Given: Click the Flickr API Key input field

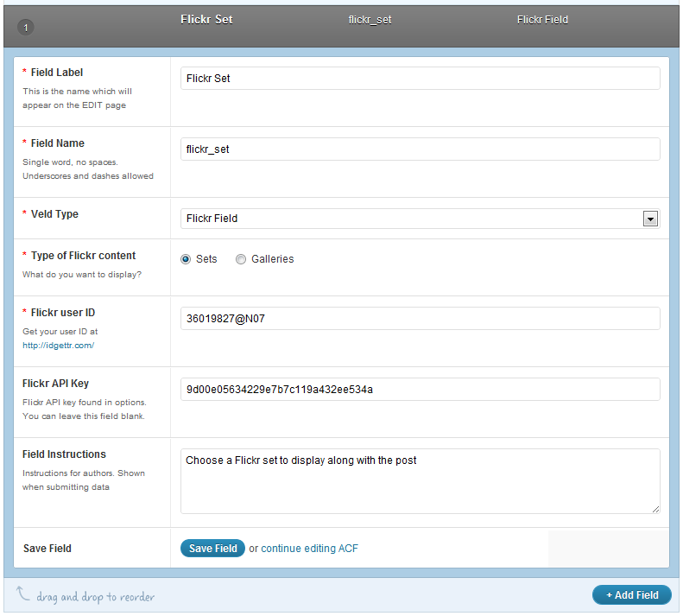Looking at the screenshot, I should pyautogui.click(x=420, y=390).
